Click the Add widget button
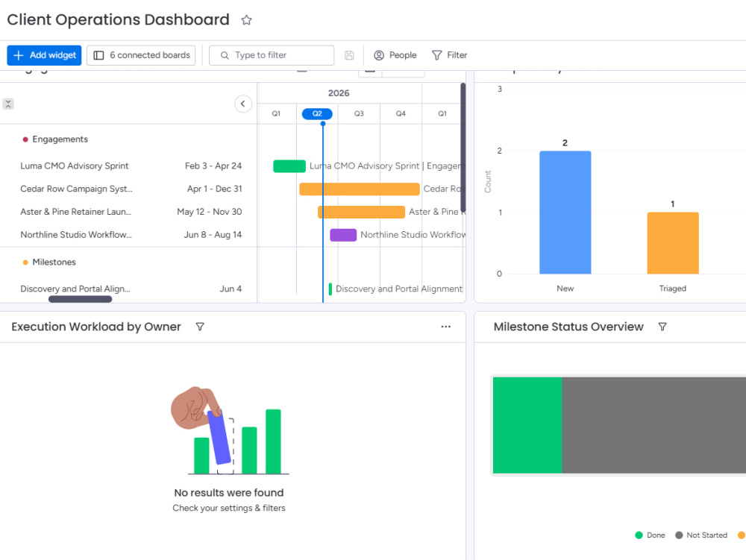 44,55
